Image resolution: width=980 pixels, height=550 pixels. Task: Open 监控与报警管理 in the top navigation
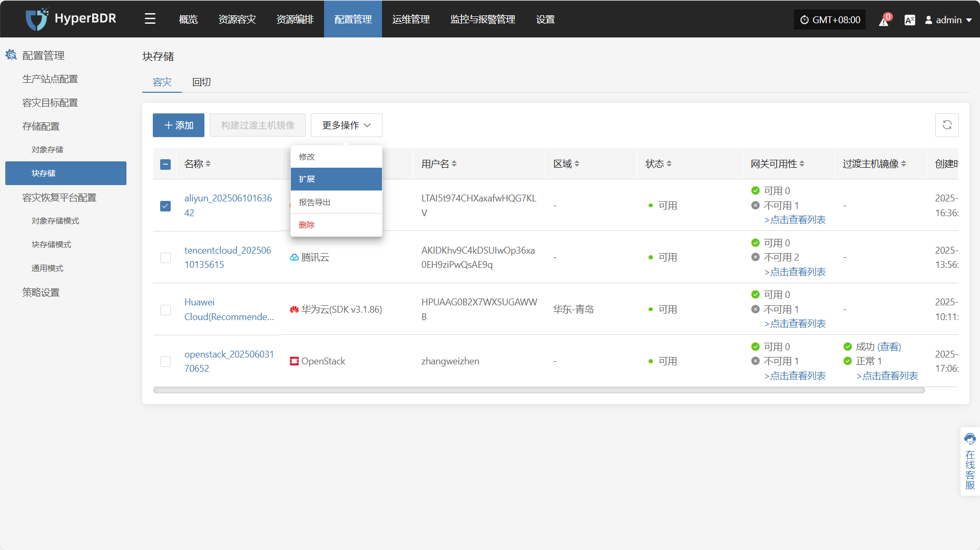483,20
